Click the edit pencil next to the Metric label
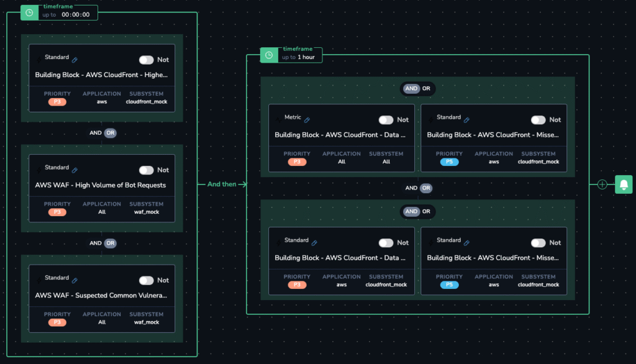 (x=307, y=120)
